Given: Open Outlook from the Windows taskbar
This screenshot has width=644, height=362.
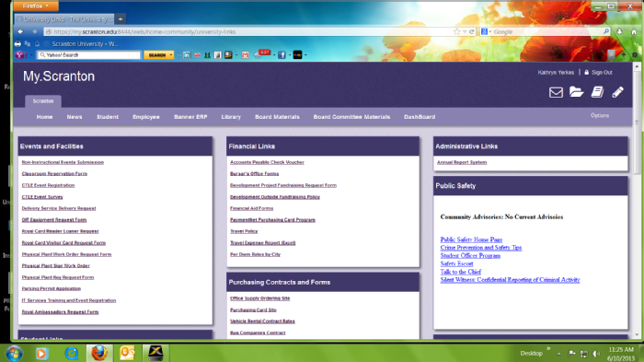Looking at the screenshot, I should point(127,353).
